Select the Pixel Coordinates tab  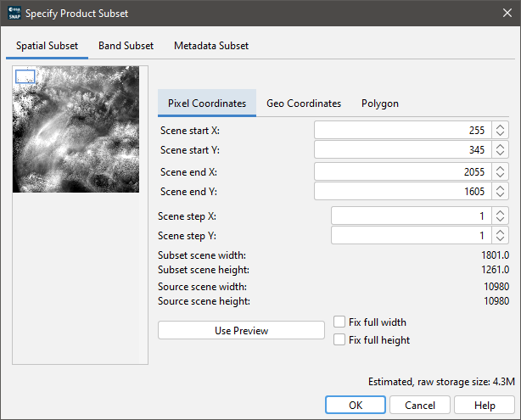click(207, 103)
